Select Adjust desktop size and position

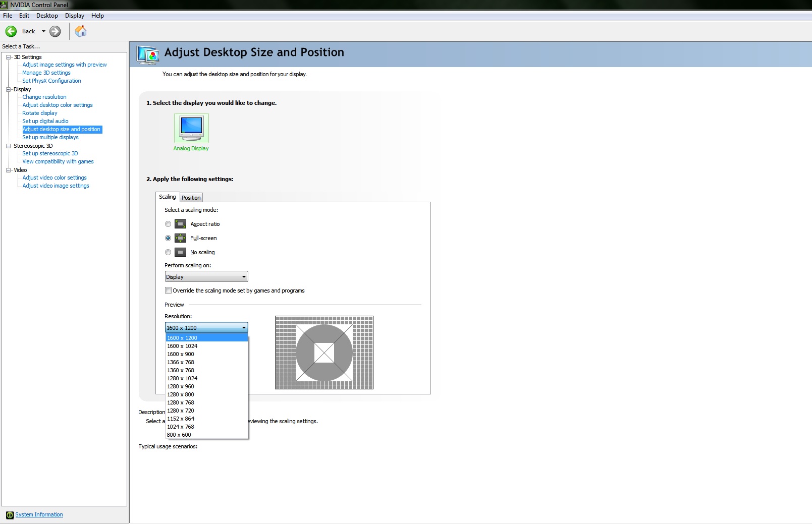coord(62,129)
